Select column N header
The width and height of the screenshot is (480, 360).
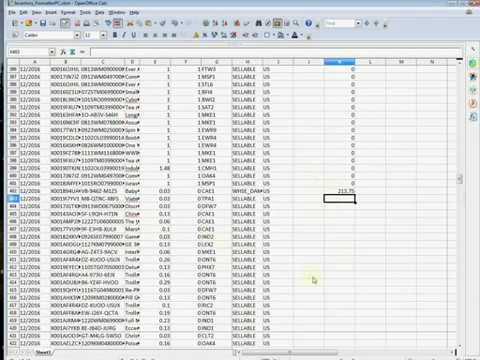432,62
